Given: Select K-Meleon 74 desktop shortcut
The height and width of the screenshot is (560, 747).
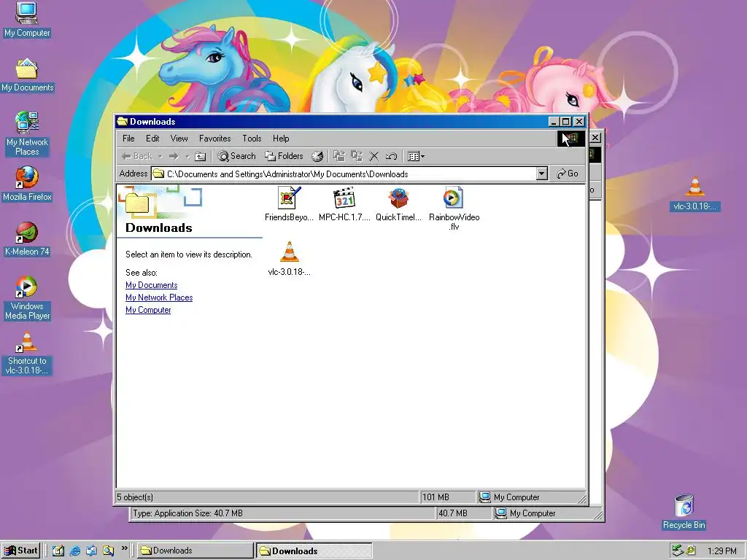Looking at the screenshot, I should [27, 238].
